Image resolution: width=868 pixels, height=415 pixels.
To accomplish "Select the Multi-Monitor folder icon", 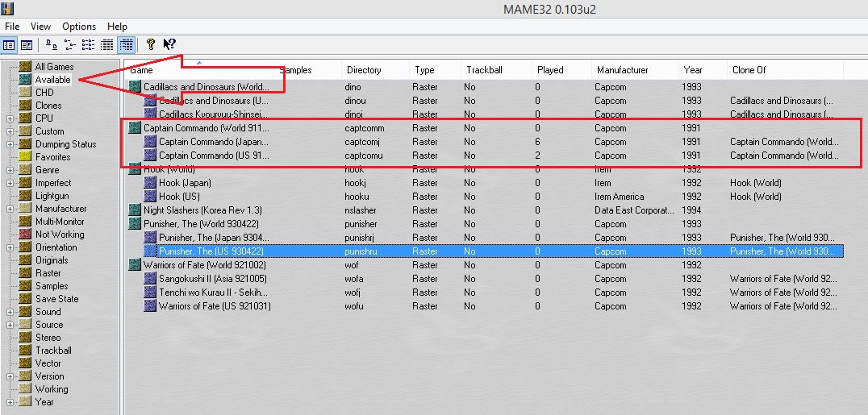I will pos(25,222).
